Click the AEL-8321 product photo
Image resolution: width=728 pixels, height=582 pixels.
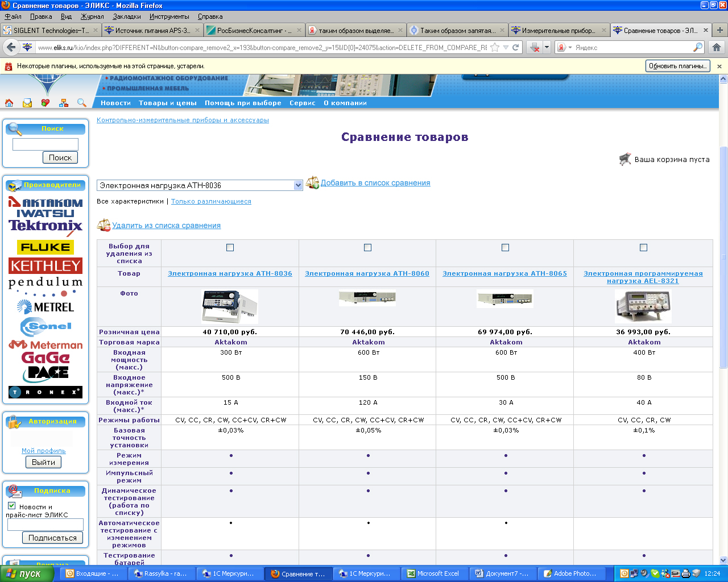click(643, 306)
